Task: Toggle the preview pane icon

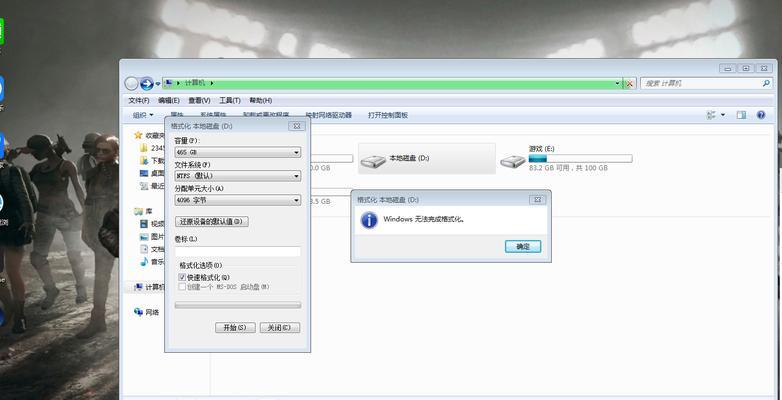Action: (742, 115)
